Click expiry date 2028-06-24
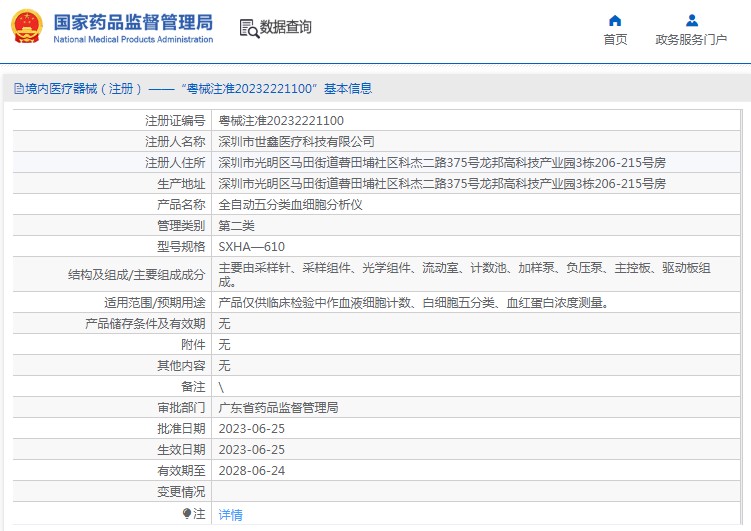This screenshot has height=531, width=751. [251, 471]
